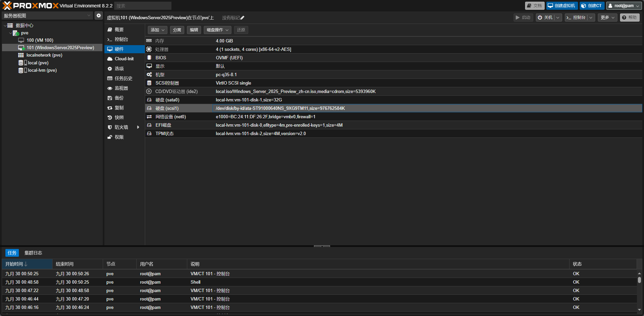
Task: Select the 概要 summary menu item
Action: pyautogui.click(x=119, y=30)
